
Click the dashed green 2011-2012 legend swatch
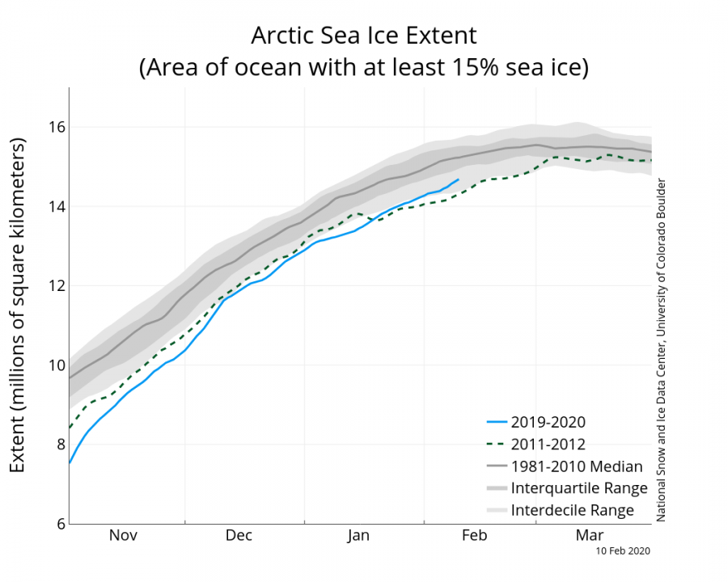click(x=497, y=444)
